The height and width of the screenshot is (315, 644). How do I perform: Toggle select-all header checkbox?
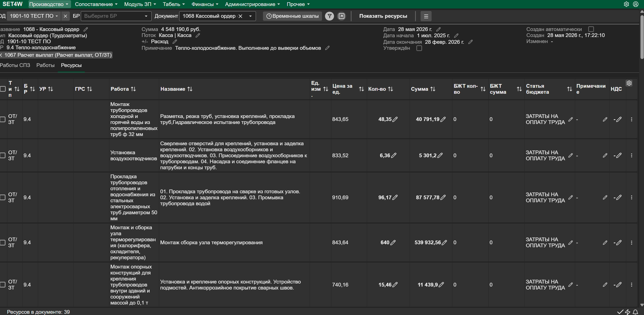click(3, 89)
